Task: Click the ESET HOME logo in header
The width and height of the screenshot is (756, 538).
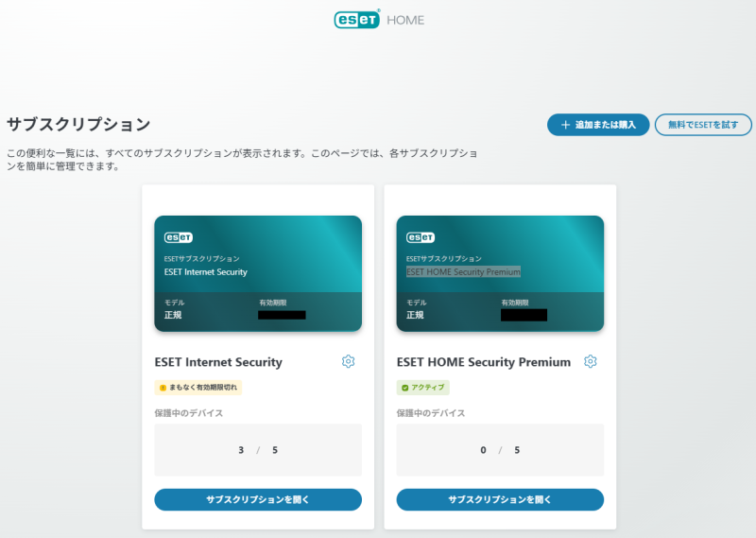Action: click(378, 20)
